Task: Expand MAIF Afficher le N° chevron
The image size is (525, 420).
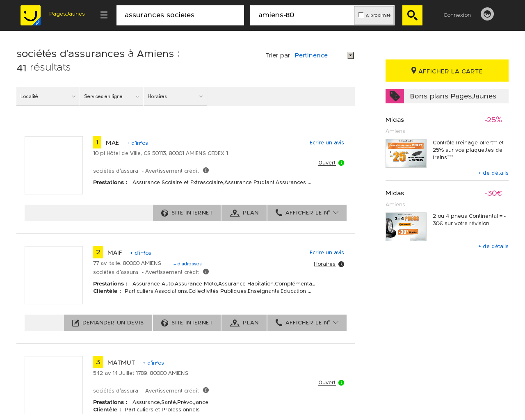Action: [336, 322]
